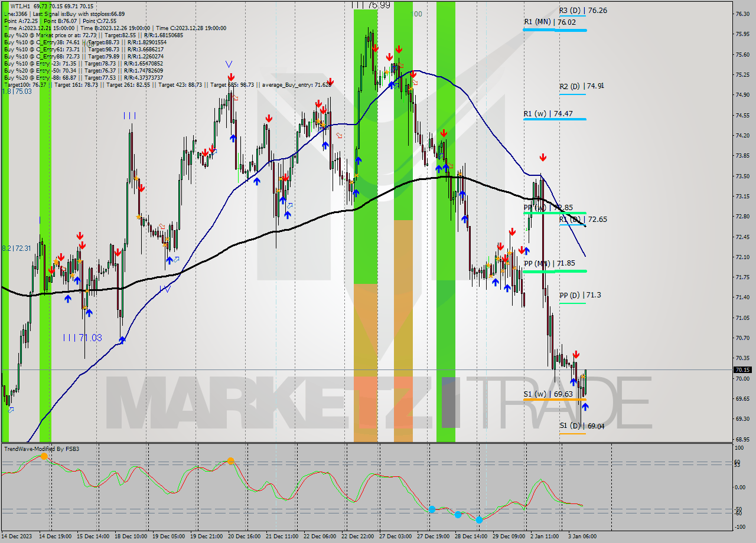Click the lowest blue TrendWave dot near 28 Dec 14:00
This screenshot has height=543, width=756.
pyautogui.click(x=479, y=519)
